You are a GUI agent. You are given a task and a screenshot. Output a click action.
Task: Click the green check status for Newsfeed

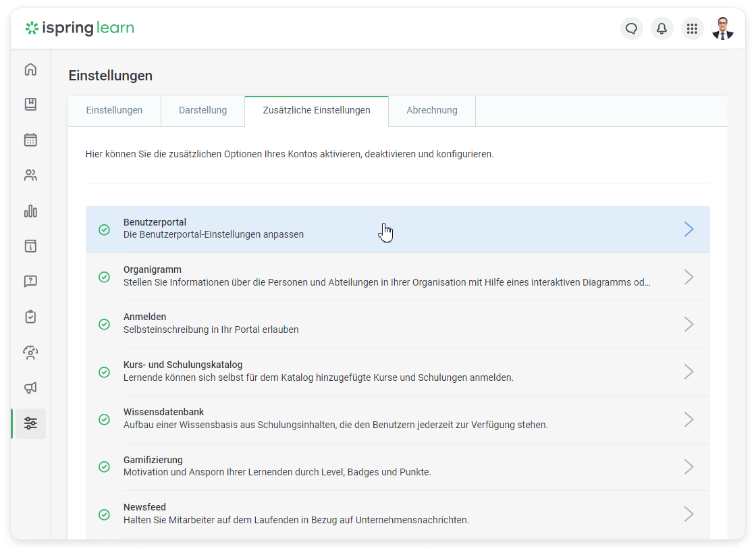104,514
